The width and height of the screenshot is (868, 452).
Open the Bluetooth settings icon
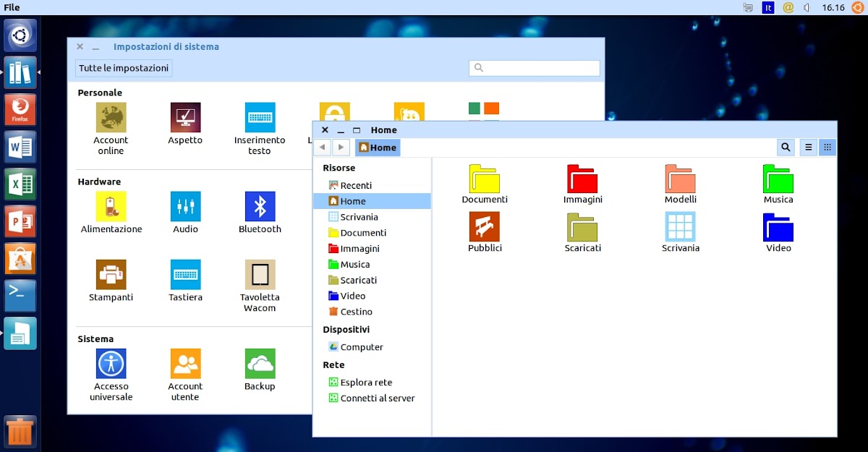260,207
